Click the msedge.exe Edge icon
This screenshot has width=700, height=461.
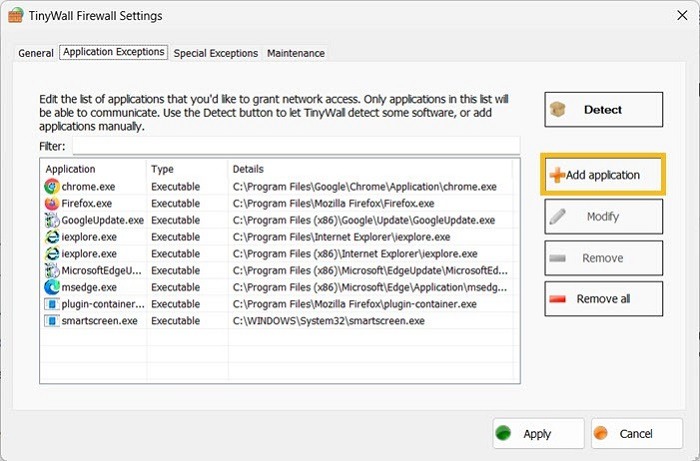coord(52,287)
